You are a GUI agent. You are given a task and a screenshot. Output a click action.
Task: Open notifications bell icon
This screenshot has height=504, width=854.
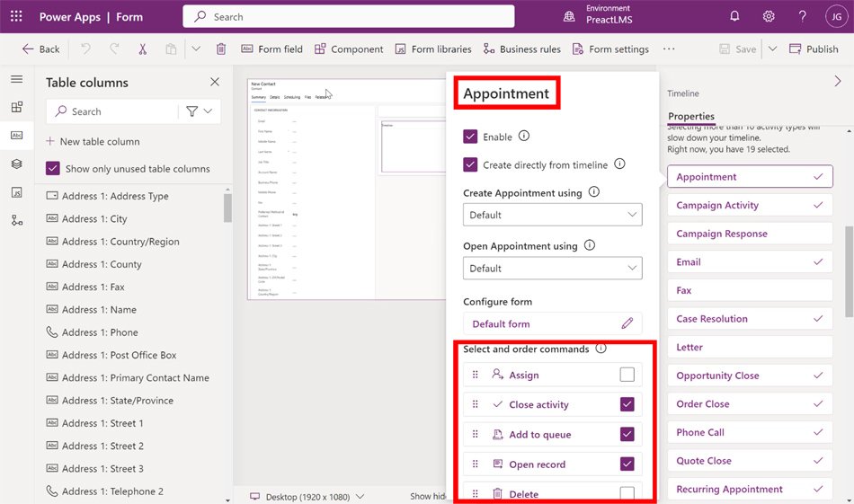[734, 16]
